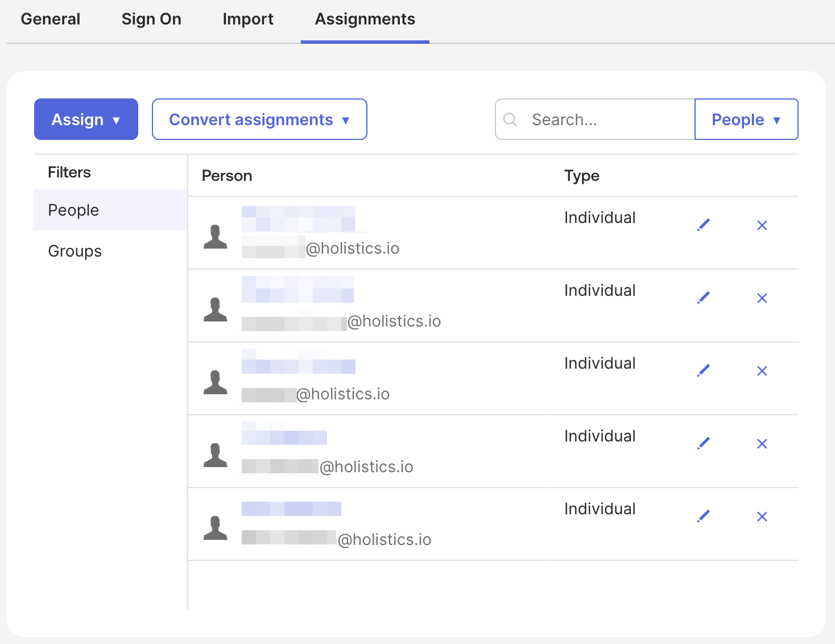Expand the Convert assignments dropdown
Viewport: 835px width, 644px height.
coord(259,119)
